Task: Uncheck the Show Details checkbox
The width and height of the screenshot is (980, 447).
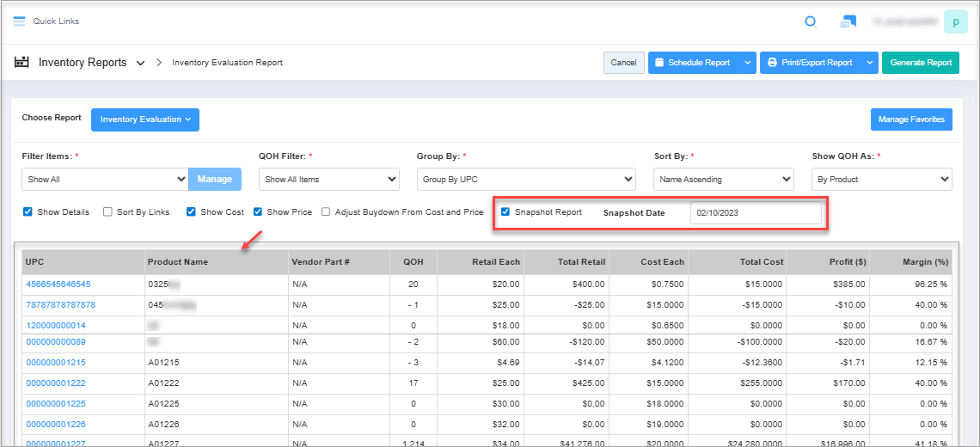Action: [x=28, y=211]
